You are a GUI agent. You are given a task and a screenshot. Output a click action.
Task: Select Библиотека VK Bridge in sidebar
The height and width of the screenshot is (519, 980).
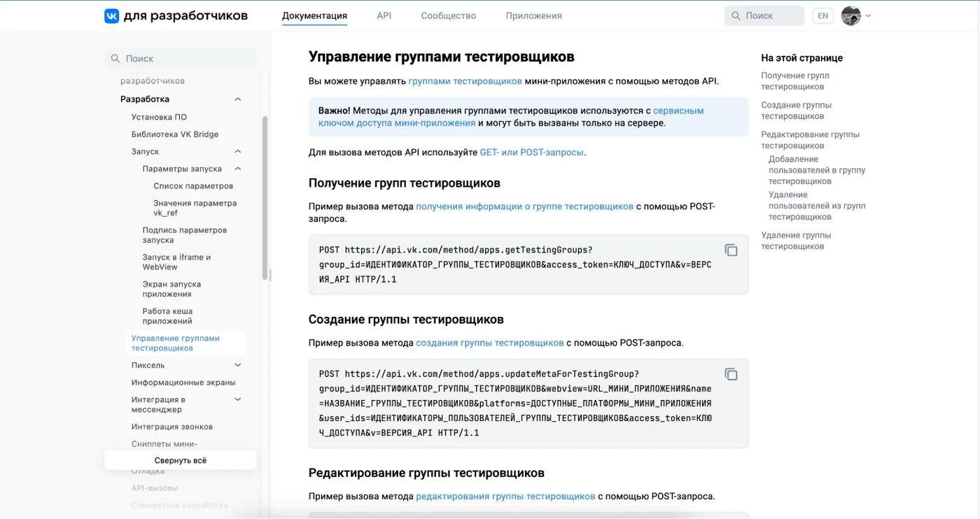click(x=175, y=134)
